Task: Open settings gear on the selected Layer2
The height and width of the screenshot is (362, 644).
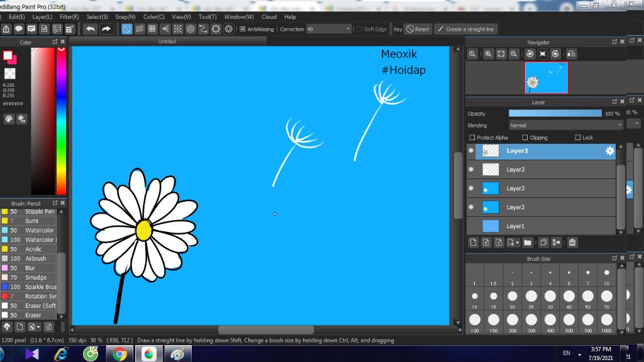Action: click(610, 151)
